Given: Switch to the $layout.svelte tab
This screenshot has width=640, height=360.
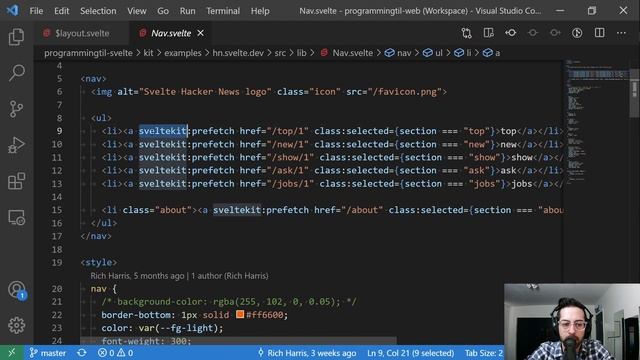Looking at the screenshot, I should point(82,33).
